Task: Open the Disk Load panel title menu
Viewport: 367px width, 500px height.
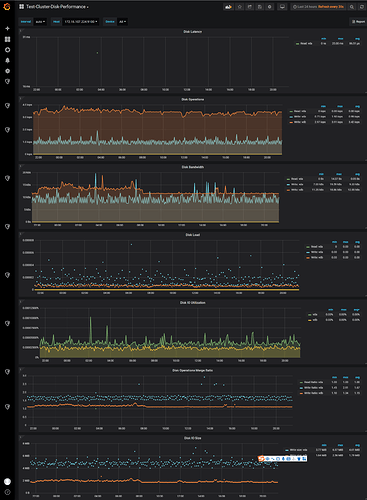Action: coord(192,235)
